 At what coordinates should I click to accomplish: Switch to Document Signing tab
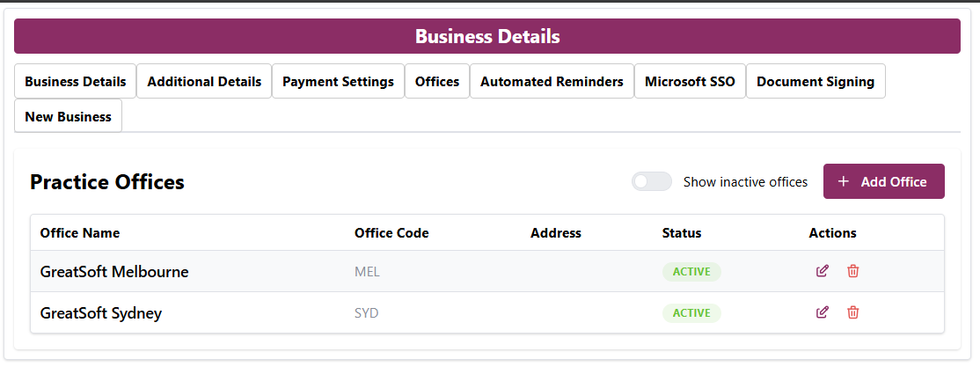tap(815, 81)
